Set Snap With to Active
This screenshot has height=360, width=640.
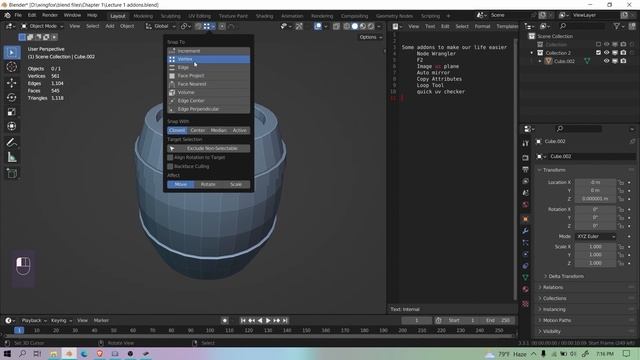click(240, 130)
